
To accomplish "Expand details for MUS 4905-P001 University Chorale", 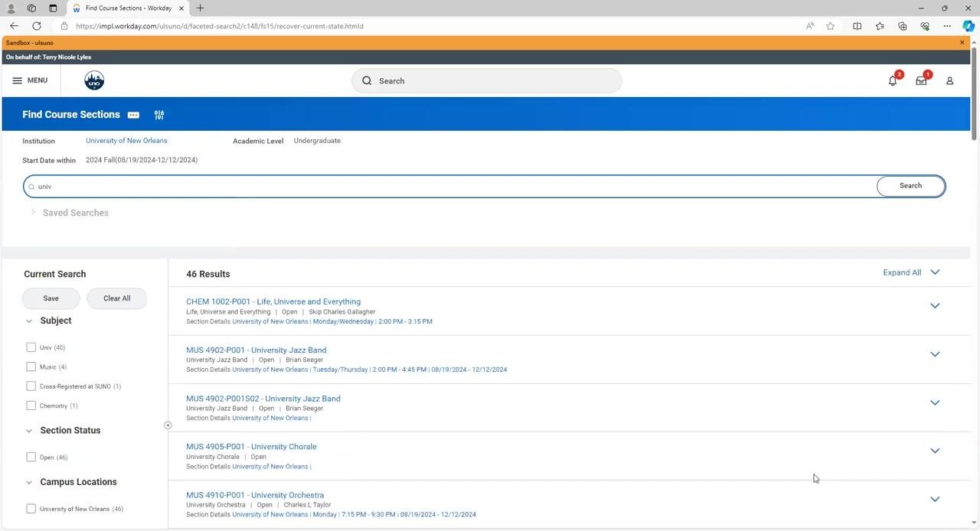I will click(935, 451).
